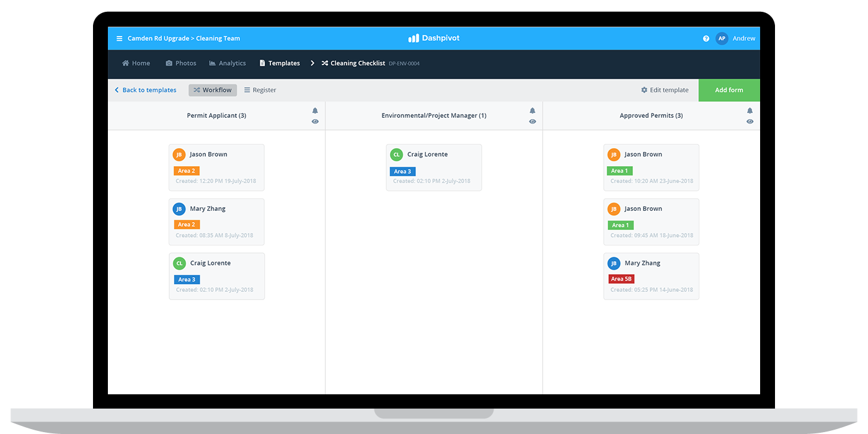Click blue Area 3 tag in Environmental/Project Manager column
This screenshot has width=868, height=434.
(x=402, y=172)
